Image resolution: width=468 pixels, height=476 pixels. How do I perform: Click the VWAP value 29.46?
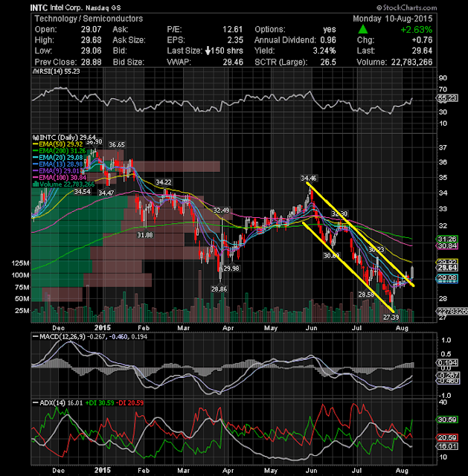(x=233, y=62)
